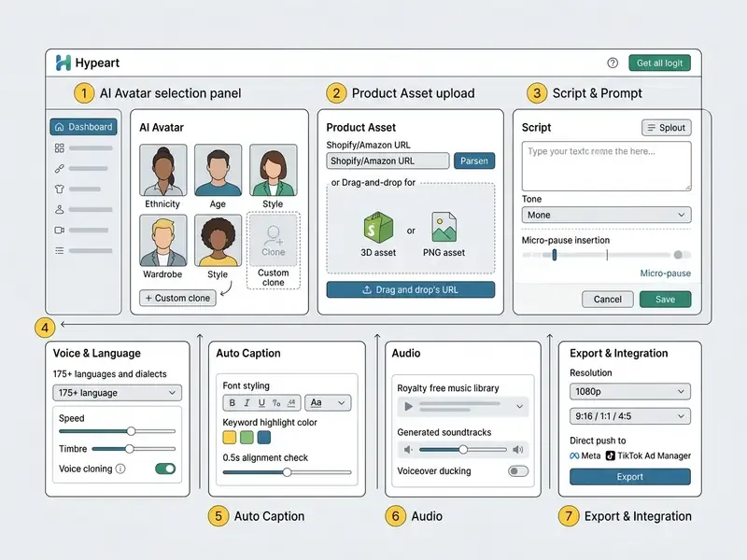Image resolution: width=747 pixels, height=560 pixels.
Task: Click the Get all logit button
Action: coord(659,63)
